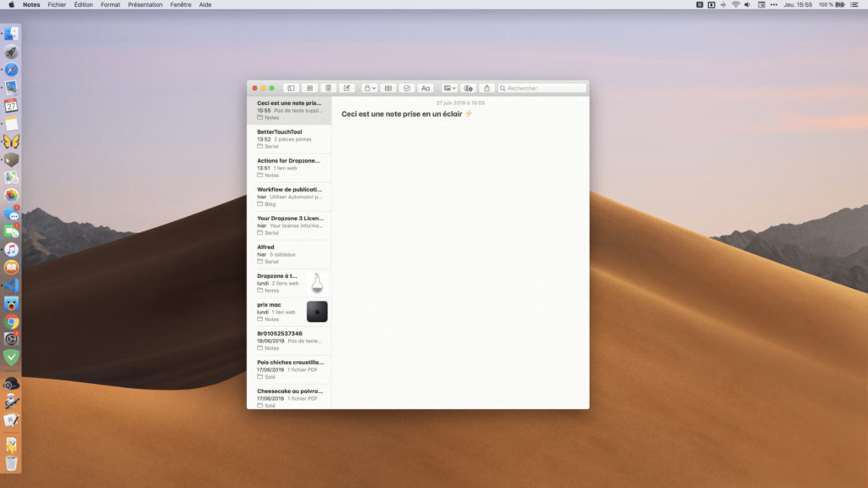
Task: Open the Format menu
Action: click(x=110, y=4)
